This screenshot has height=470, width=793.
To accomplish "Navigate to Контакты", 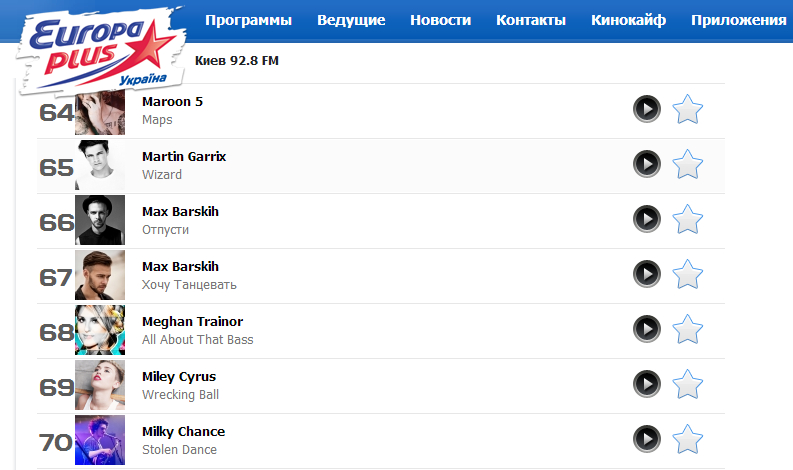I will click(x=531, y=20).
